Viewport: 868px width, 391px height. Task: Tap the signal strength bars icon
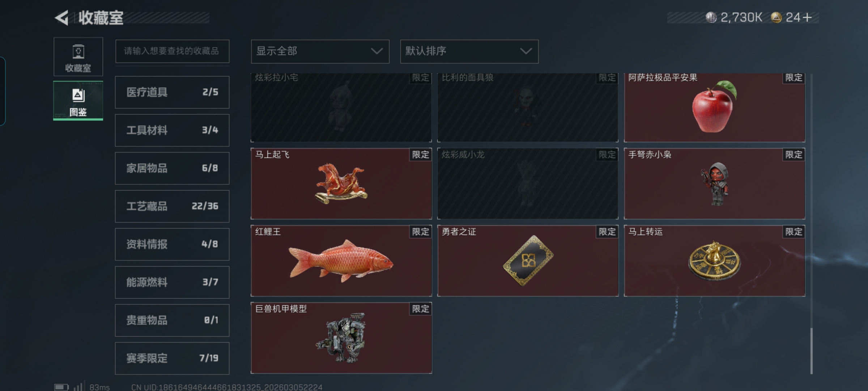pyautogui.click(x=79, y=386)
